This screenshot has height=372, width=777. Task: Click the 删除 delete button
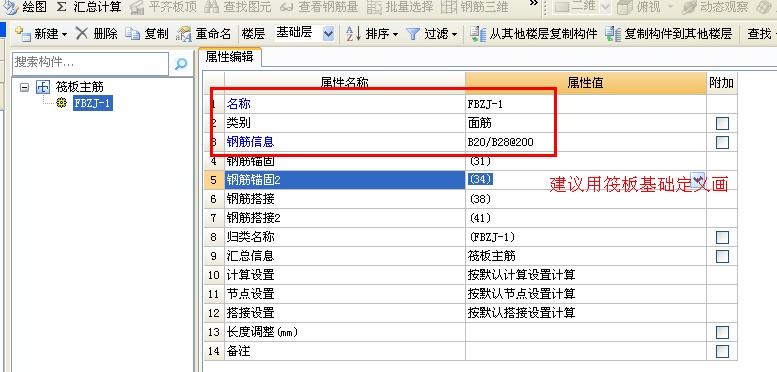click(97, 34)
